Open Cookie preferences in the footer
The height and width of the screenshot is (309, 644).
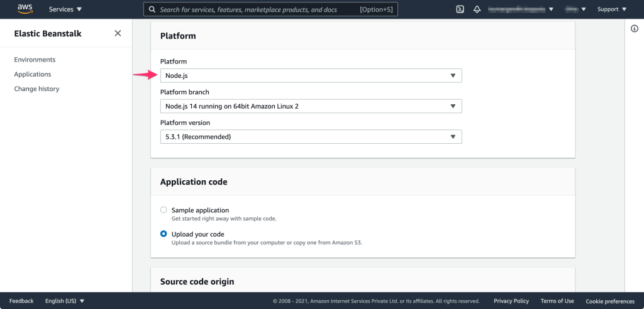(610, 301)
